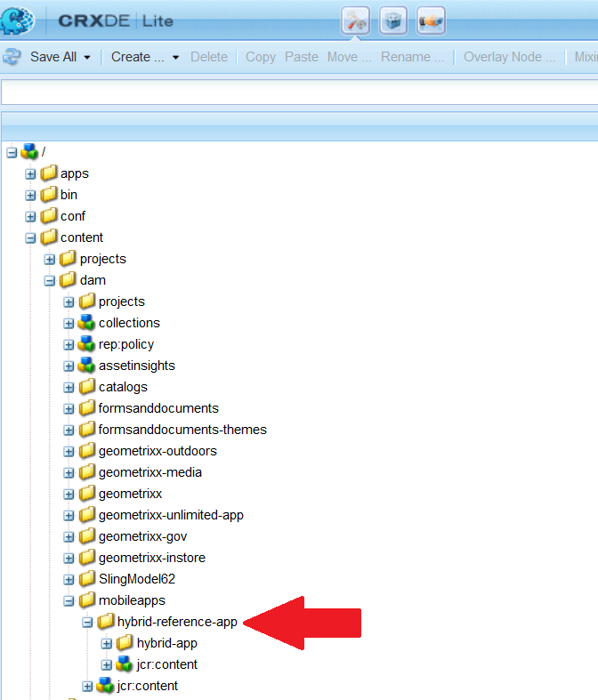Screen dimensions: 598x700
Task: Select the hybrid-reference-app node
Action: click(x=177, y=622)
